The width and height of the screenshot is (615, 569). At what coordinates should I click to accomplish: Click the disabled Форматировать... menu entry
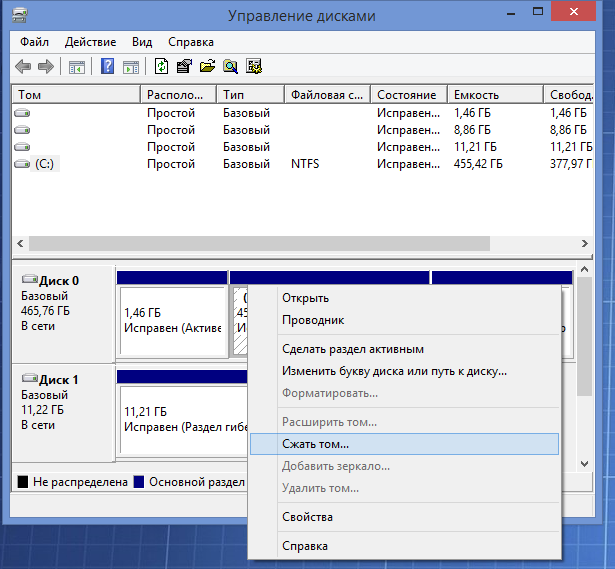pos(404,393)
